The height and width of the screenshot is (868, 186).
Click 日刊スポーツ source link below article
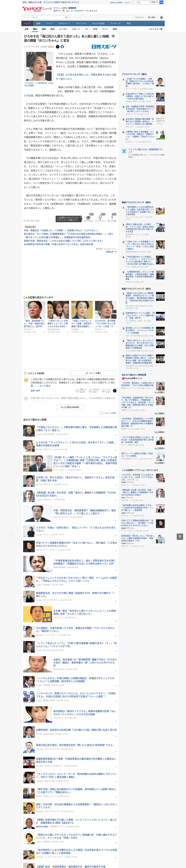point(111,252)
